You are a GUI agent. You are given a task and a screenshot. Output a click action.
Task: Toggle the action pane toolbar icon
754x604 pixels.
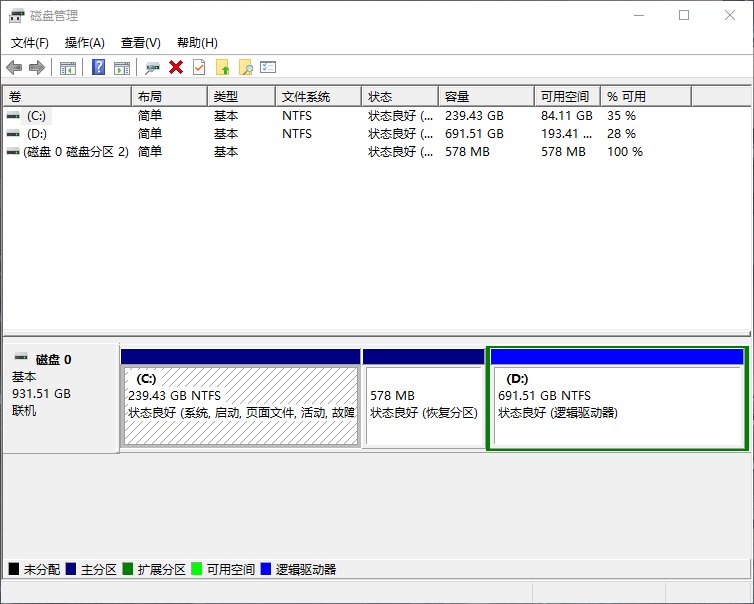[122, 68]
